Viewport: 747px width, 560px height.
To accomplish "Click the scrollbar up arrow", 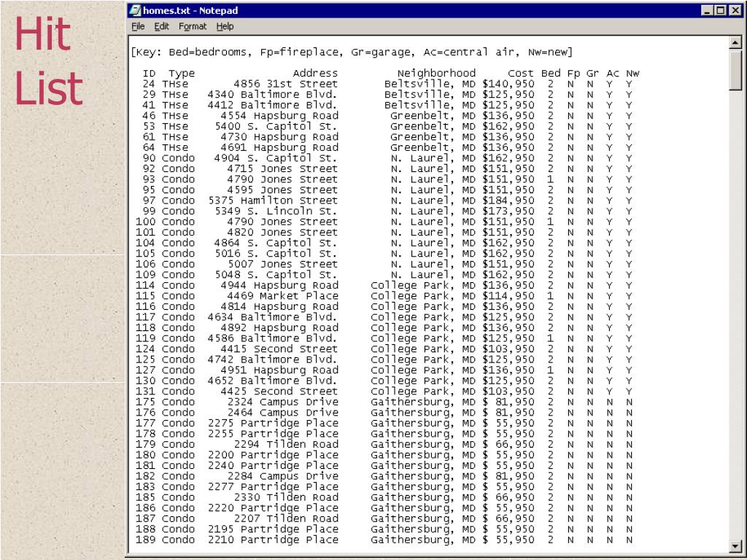I will [735, 43].
